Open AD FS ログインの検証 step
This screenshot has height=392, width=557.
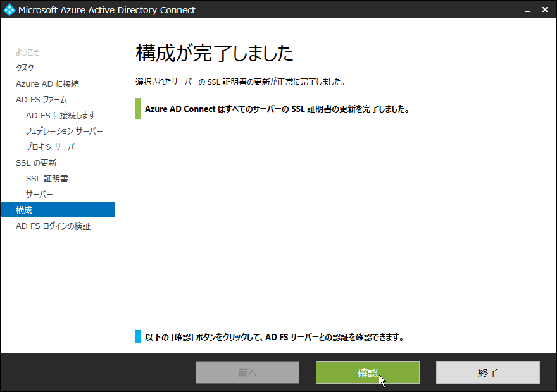tap(53, 226)
